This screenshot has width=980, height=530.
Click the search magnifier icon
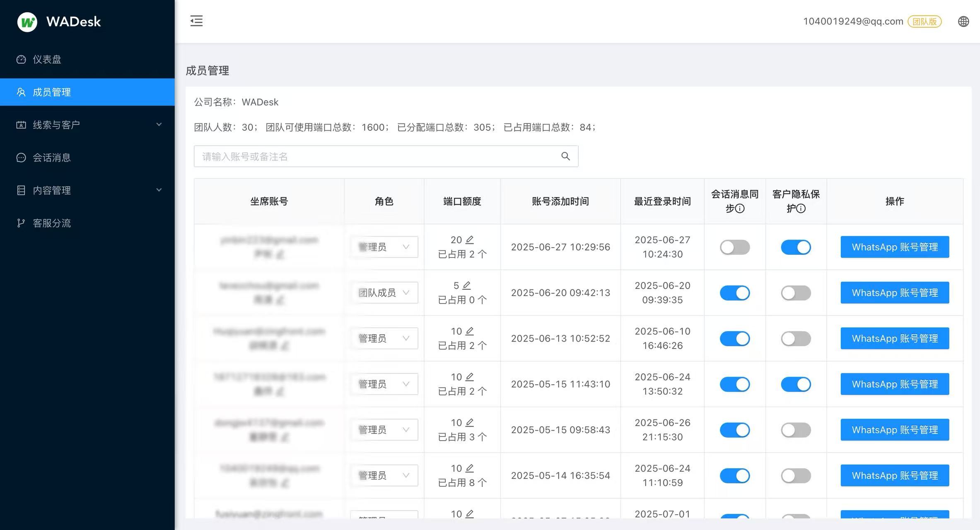click(565, 156)
